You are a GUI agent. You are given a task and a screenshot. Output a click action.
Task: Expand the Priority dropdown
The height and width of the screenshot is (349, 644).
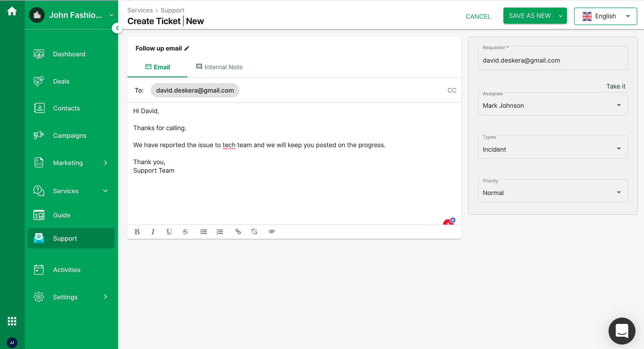tap(619, 193)
